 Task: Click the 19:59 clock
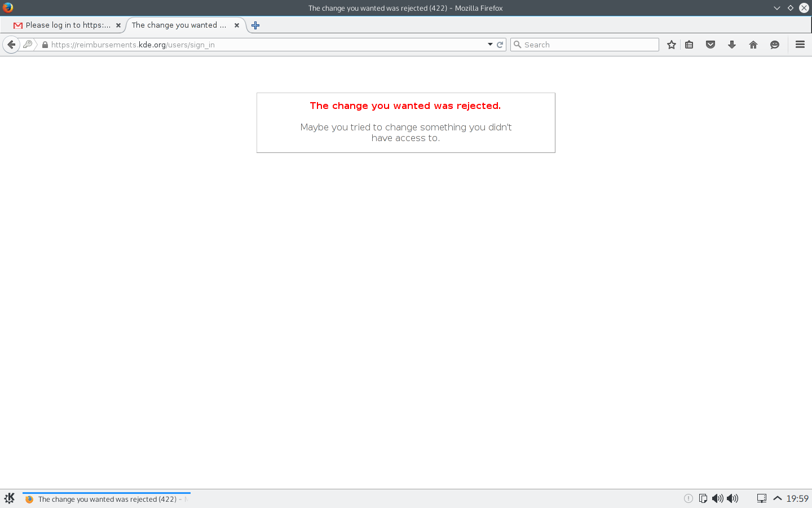coord(797,499)
